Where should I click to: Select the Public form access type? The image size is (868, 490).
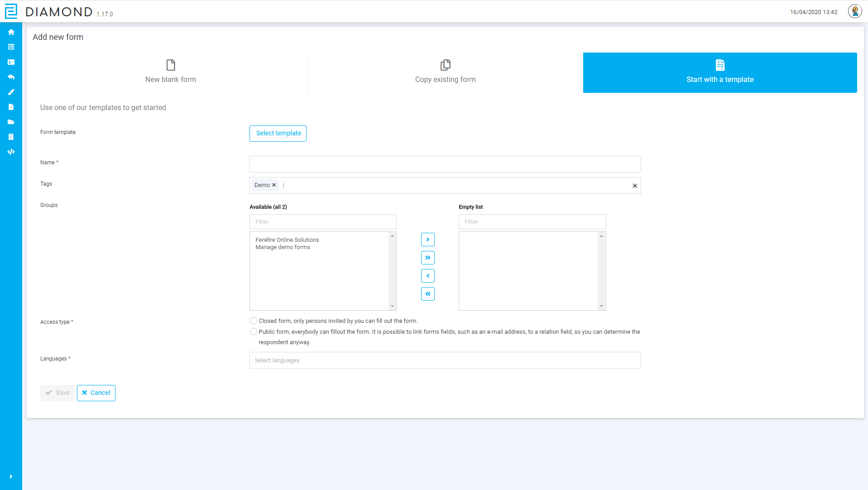[x=254, y=331]
